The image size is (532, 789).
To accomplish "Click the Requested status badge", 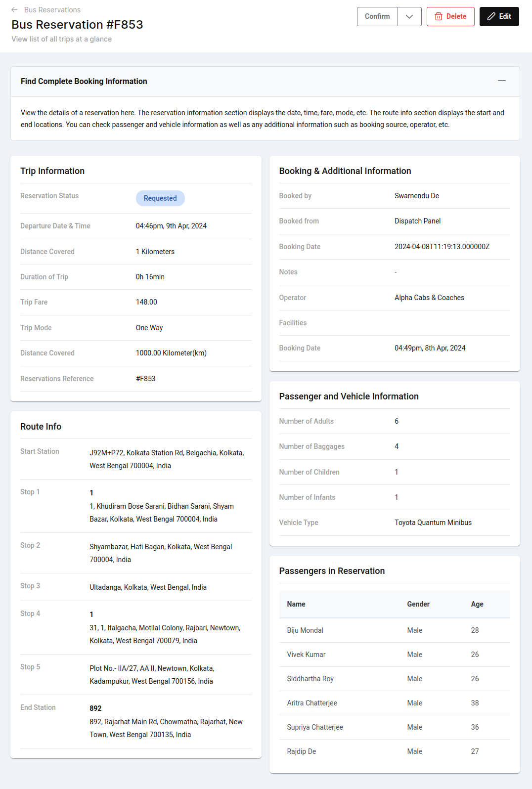I will point(160,198).
